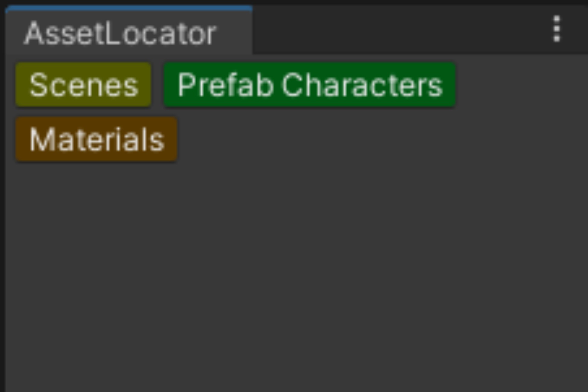The width and height of the screenshot is (588, 392).
Task: Focus the AssetLocator window tab
Action: click(121, 33)
